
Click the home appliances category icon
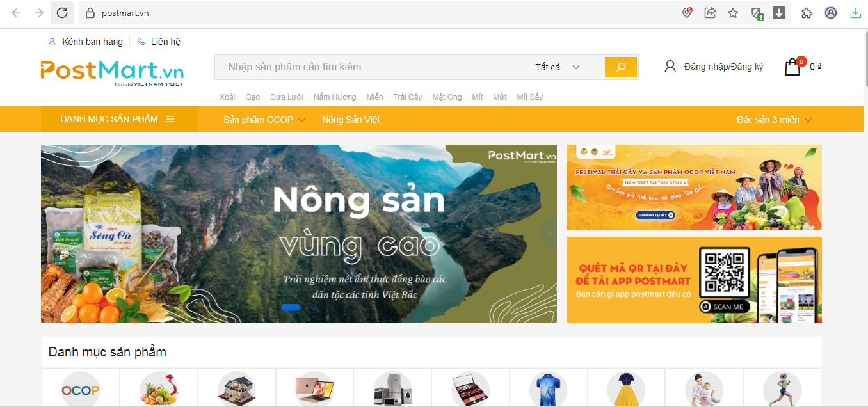point(392,388)
